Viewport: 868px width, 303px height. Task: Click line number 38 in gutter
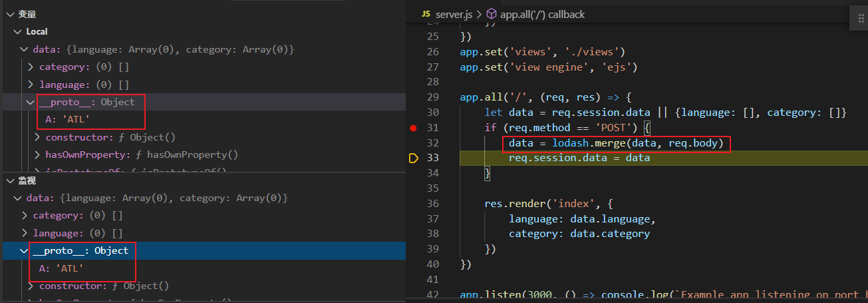pos(432,234)
